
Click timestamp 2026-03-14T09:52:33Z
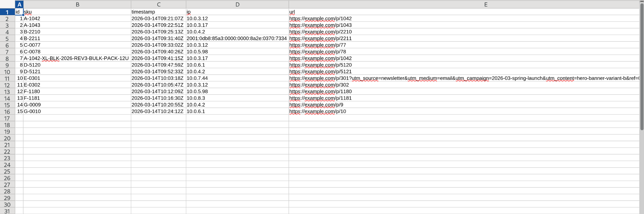click(x=159, y=72)
